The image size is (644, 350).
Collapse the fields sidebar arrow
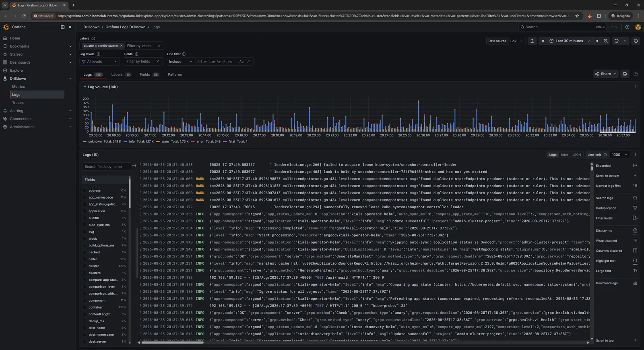134,166
